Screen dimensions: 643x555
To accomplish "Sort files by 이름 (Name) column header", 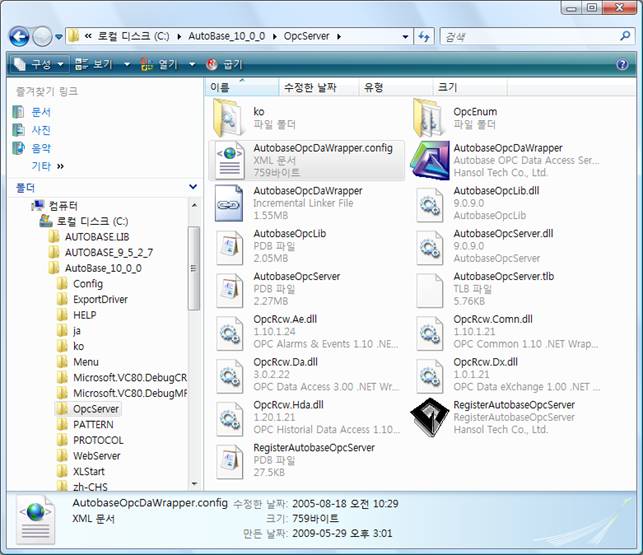I will coord(222,88).
